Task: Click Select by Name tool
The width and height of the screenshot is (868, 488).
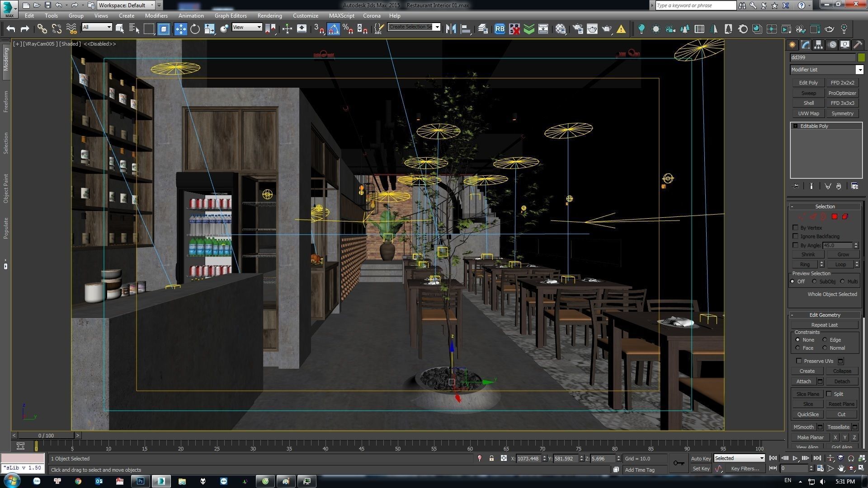Action: 134,29
